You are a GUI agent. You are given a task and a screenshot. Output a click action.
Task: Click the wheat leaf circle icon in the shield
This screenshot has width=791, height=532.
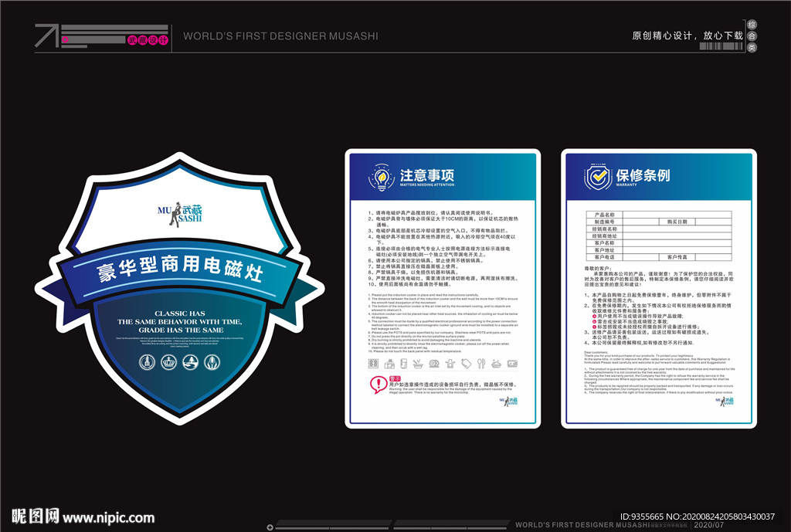(212, 362)
